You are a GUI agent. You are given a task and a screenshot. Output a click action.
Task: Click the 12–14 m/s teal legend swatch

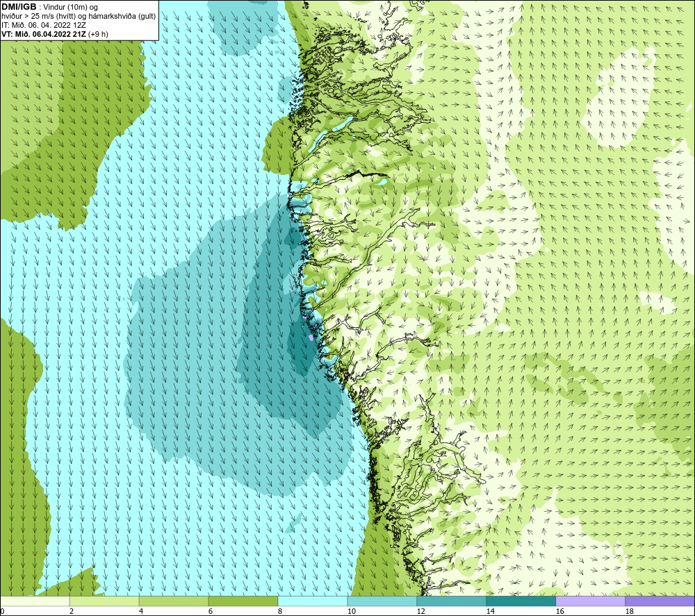coord(451,601)
